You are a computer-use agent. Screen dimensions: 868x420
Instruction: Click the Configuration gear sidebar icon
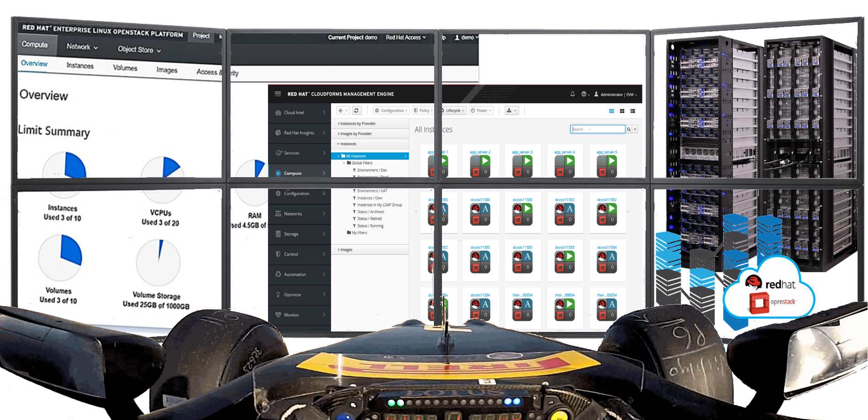click(x=278, y=194)
